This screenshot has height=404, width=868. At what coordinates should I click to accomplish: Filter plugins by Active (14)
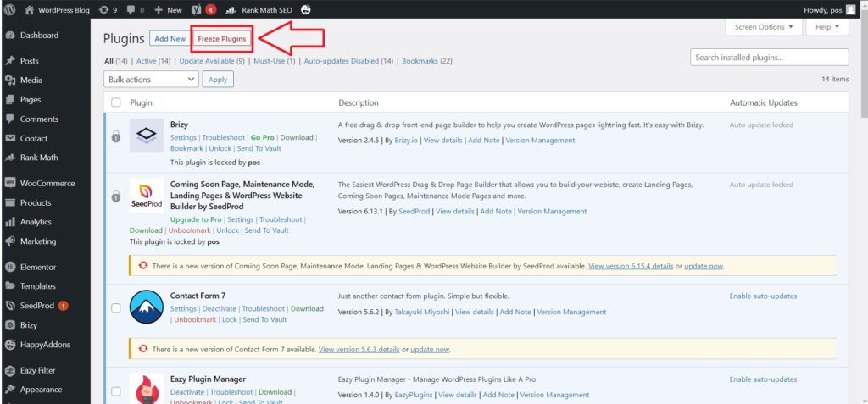click(x=153, y=61)
